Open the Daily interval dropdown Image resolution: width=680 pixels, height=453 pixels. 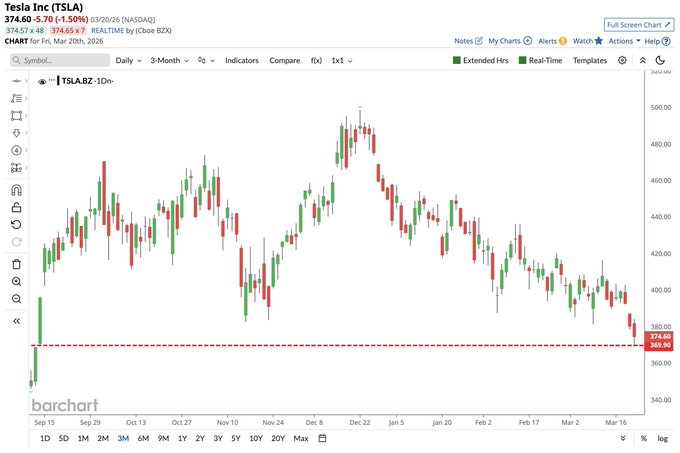tap(128, 60)
